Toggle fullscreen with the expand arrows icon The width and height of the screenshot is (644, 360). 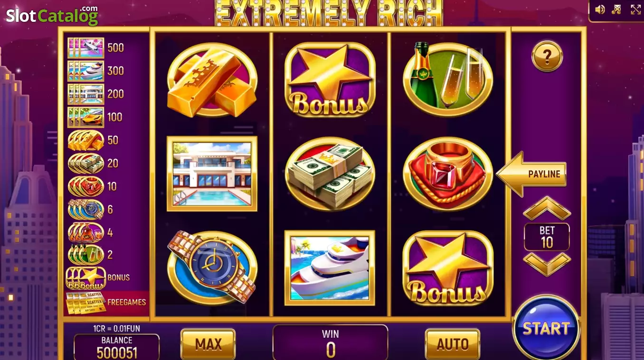(x=635, y=9)
